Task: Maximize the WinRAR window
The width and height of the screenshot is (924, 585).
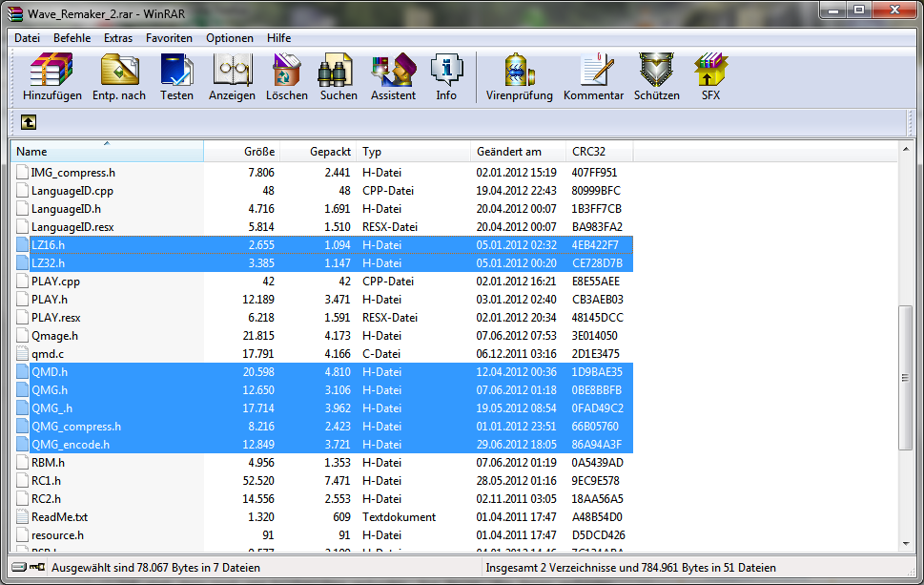Action: 859,10
